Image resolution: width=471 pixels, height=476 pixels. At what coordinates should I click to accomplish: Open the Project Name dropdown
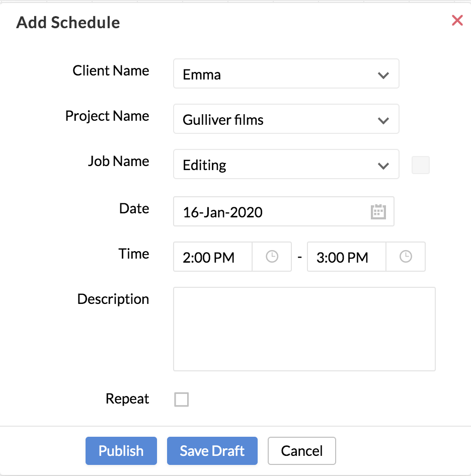click(286, 120)
